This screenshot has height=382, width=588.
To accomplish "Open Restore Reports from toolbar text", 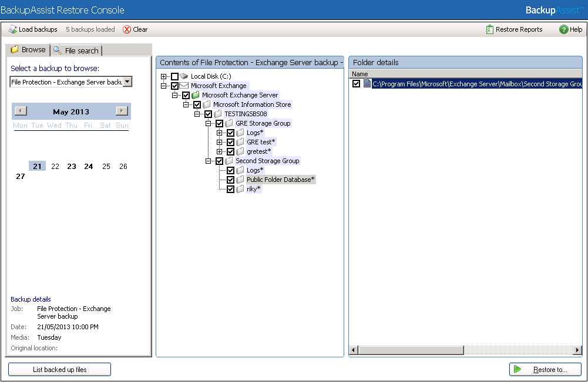I will (x=519, y=29).
